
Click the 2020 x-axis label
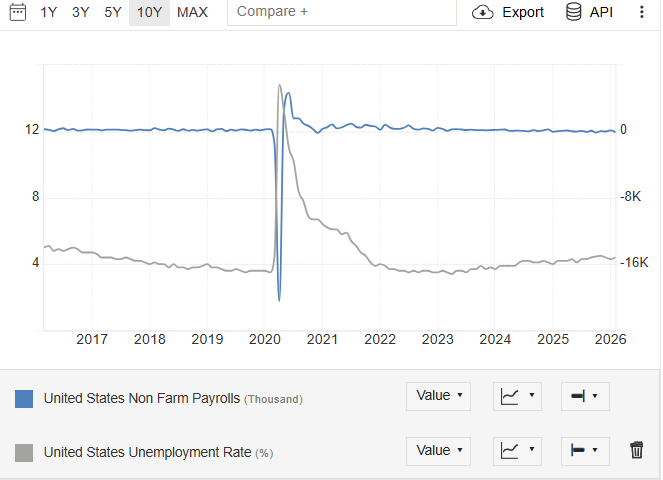(x=265, y=339)
